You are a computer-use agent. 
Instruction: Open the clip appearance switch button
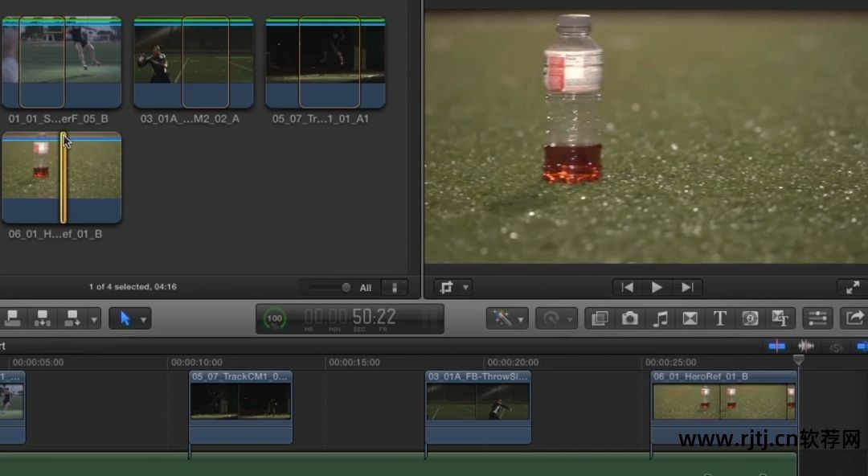pyautogui.click(x=395, y=288)
